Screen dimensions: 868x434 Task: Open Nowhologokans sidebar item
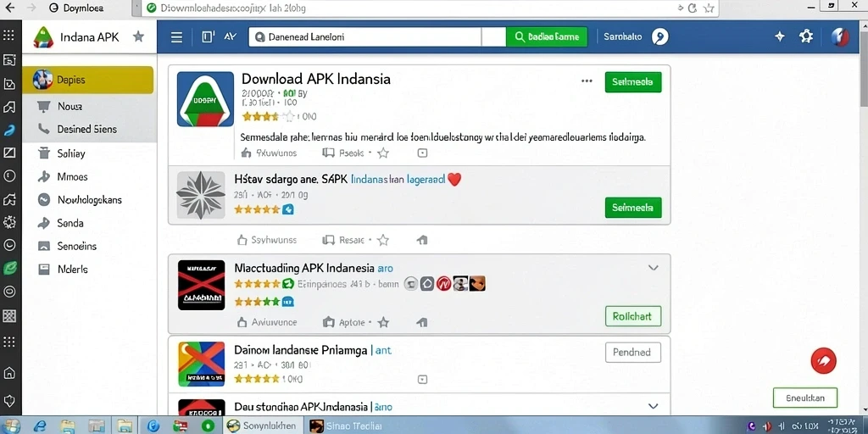[89, 200]
